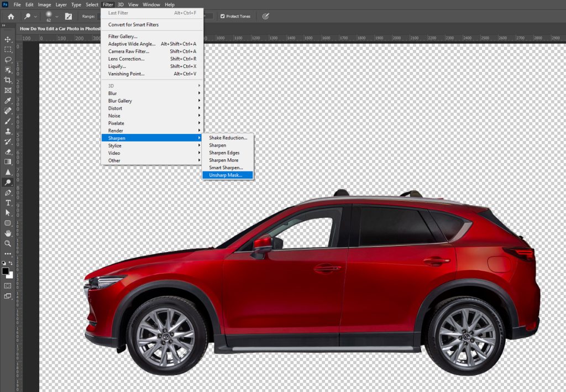Select the Eraser tool
The height and width of the screenshot is (392, 566).
point(8,151)
